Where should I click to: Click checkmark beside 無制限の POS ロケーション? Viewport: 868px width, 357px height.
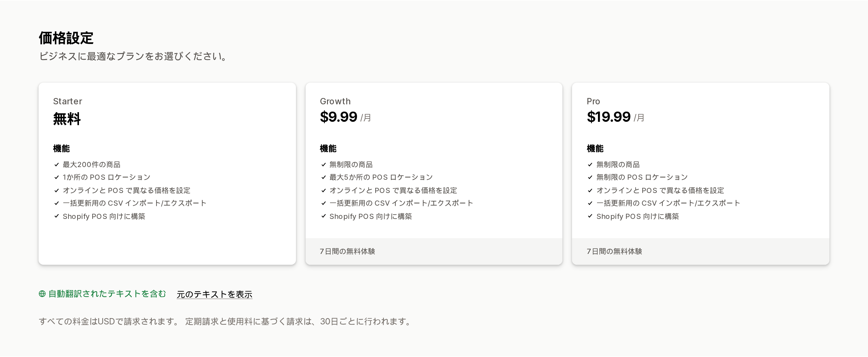(x=590, y=177)
